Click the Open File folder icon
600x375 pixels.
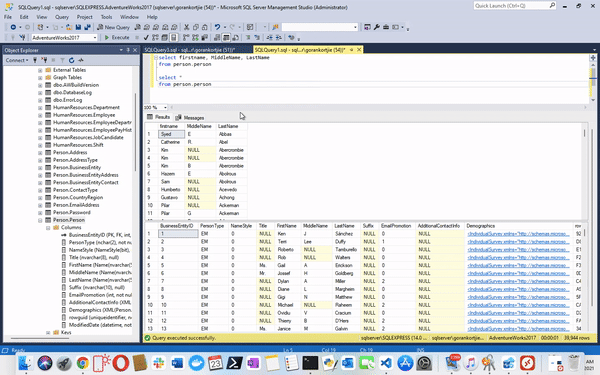tap(69, 27)
